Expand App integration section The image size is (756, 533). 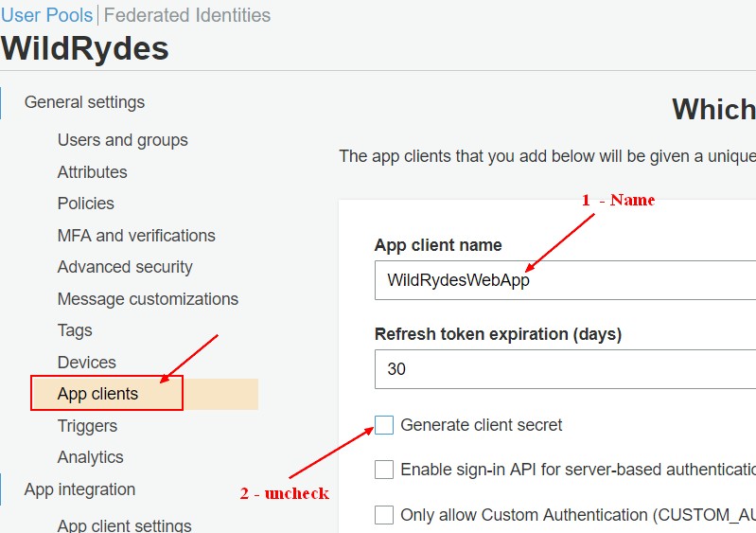pyautogui.click(x=79, y=489)
